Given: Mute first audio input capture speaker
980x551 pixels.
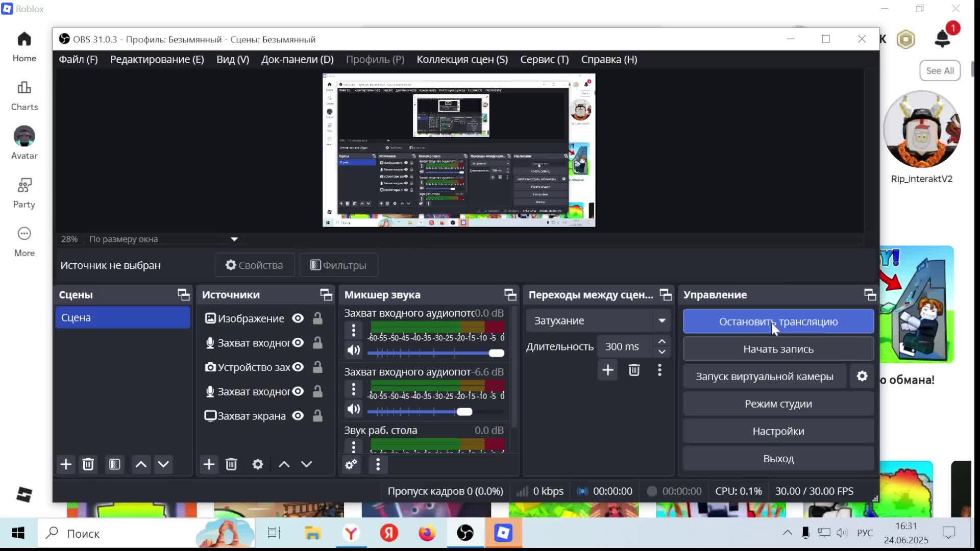Looking at the screenshot, I should 353,350.
